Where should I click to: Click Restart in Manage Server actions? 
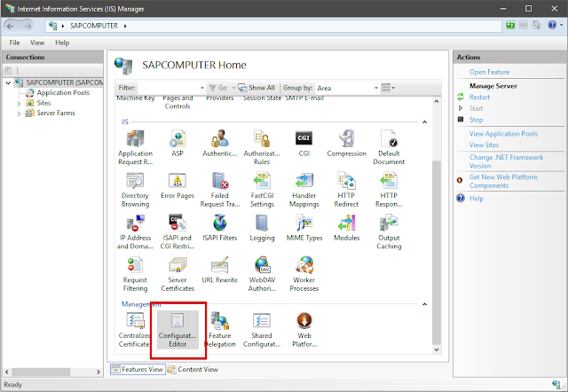coord(479,97)
